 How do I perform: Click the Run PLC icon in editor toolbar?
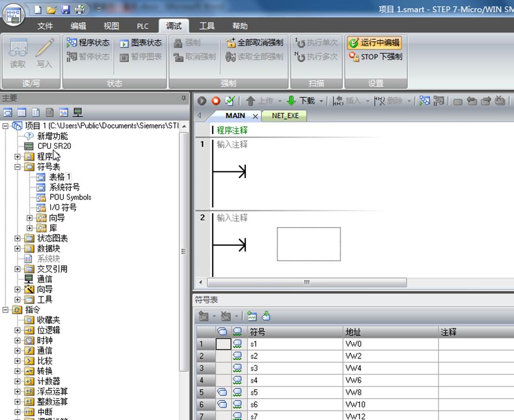202,101
